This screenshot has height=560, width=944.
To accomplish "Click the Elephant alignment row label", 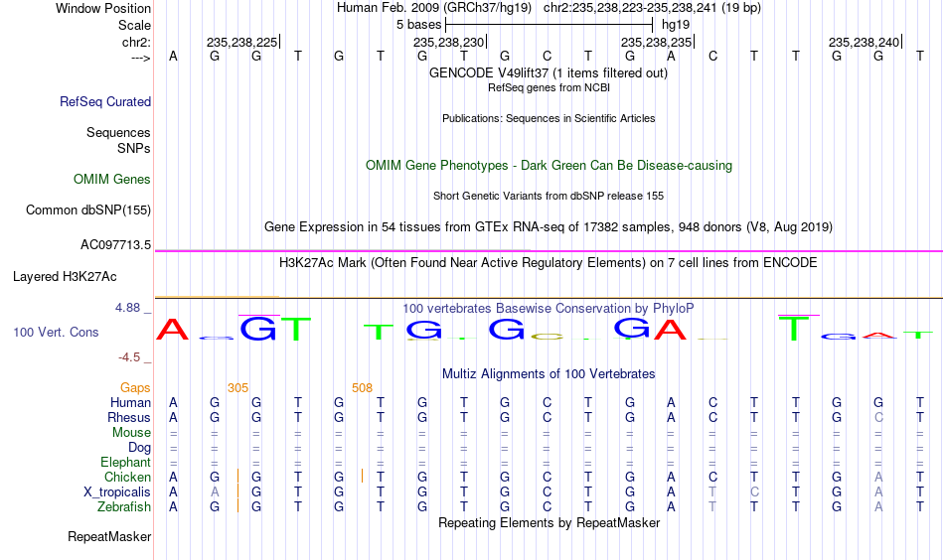I will (x=126, y=462).
